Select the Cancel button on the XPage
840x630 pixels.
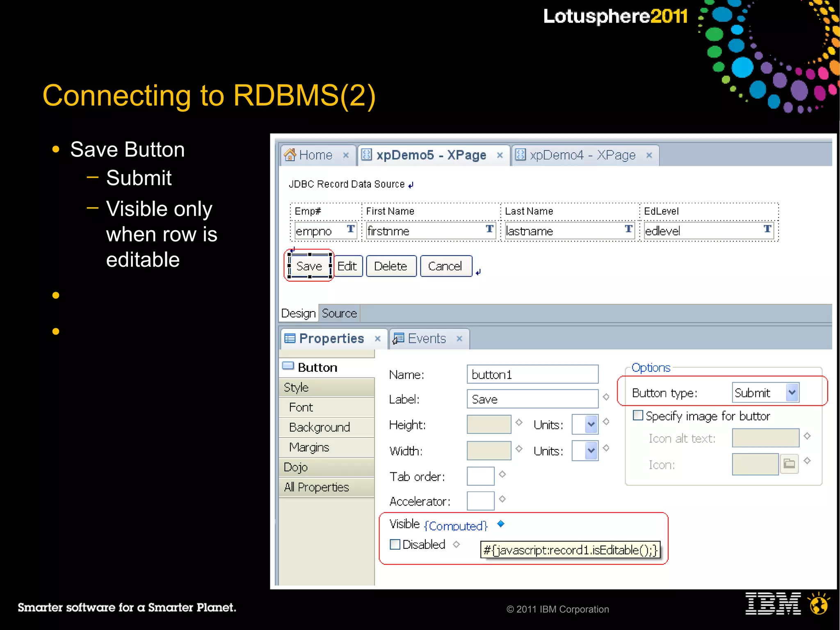[446, 266]
